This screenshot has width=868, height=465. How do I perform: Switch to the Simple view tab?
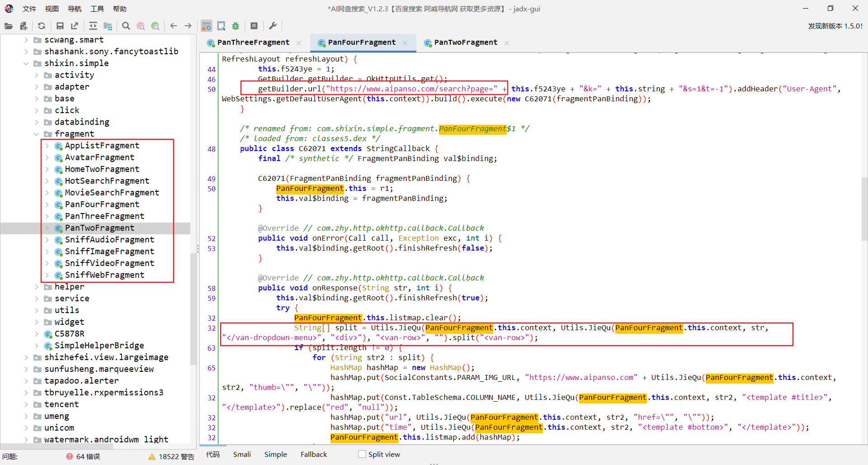[276, 454]
